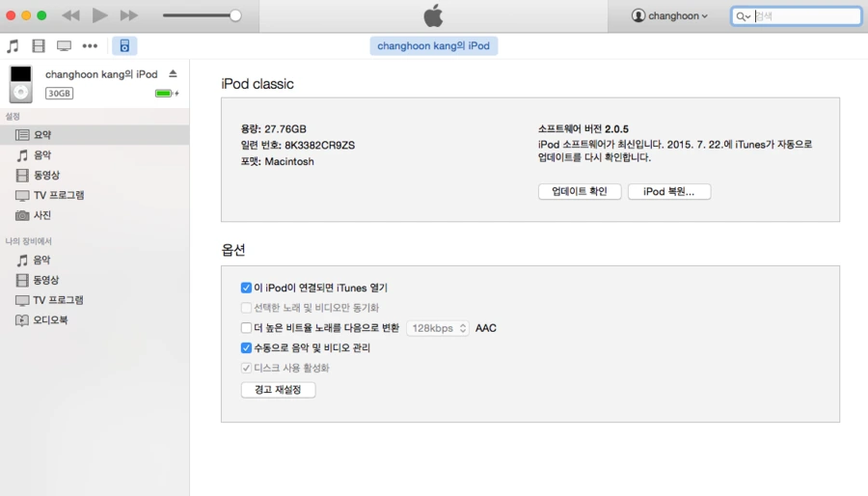Click 소프트웨어 버전 2.0.5 text
The height and width of the screenshot is (496, 868).
[x=583, y=129]
